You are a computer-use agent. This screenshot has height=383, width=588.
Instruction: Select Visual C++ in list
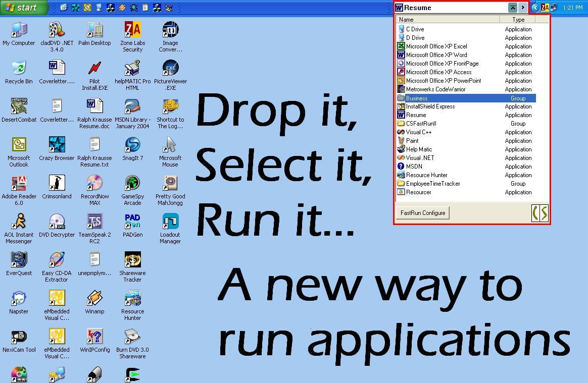[466, 132]
